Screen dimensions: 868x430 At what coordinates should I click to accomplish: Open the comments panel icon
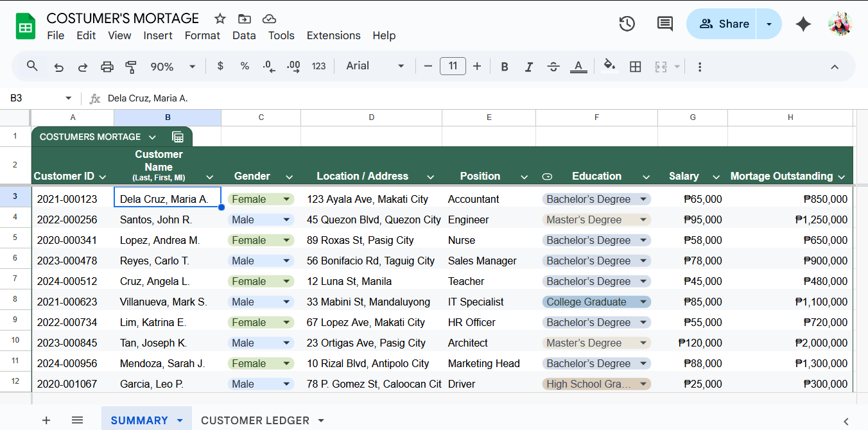pos(664,24)
